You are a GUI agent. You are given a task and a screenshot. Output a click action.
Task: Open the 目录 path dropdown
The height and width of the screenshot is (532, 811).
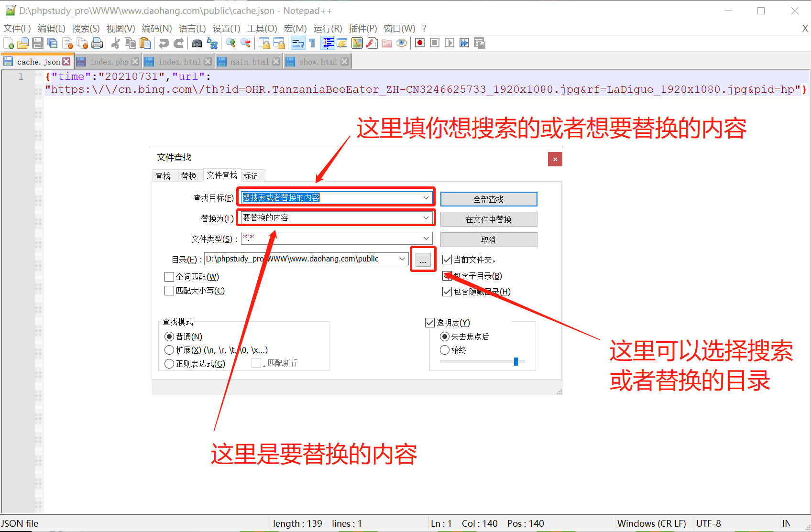(x=402, y=259)
